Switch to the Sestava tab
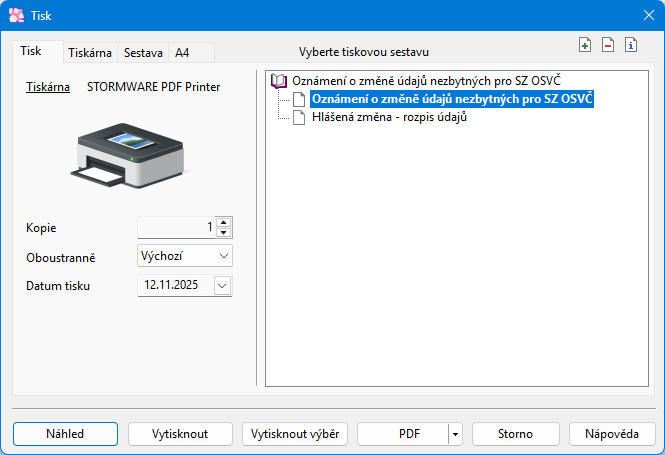665x455 pixels. point(143,53)
